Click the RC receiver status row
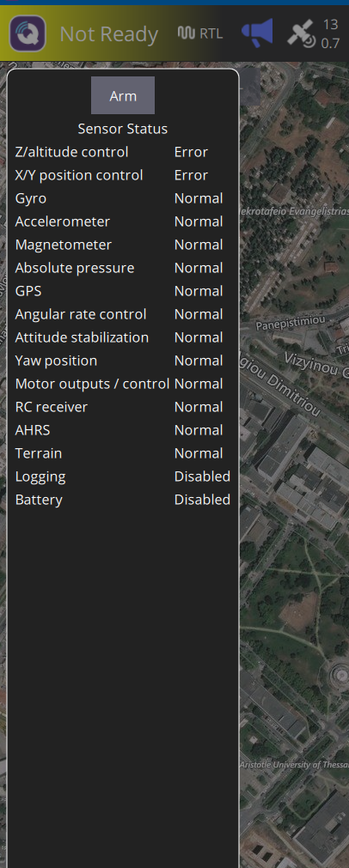349x868 pixels. point(122,407)
